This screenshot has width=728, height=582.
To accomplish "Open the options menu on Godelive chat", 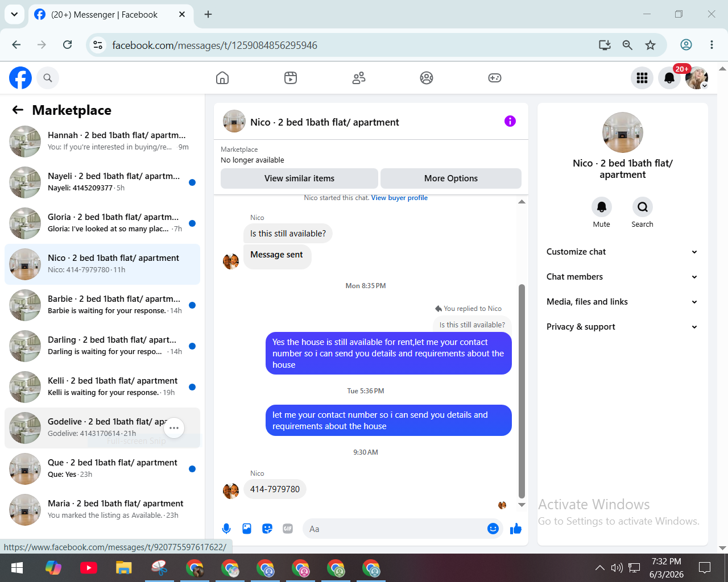I will point(174,428).
